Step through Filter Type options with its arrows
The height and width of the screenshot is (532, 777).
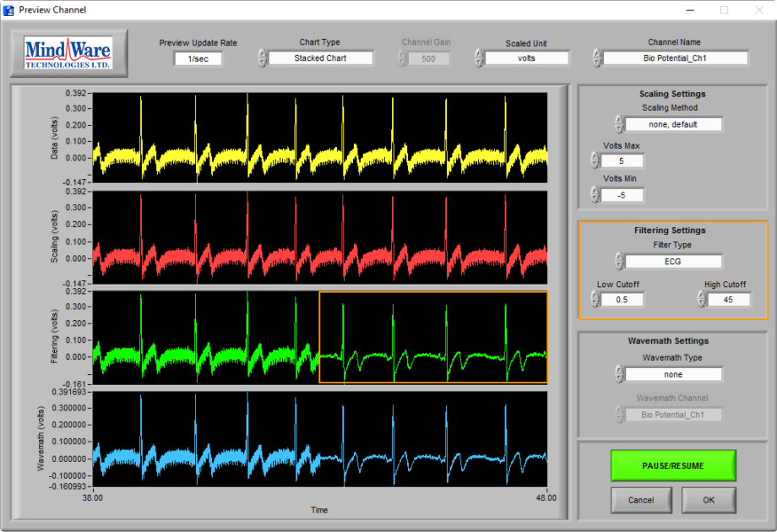(617, 261)
